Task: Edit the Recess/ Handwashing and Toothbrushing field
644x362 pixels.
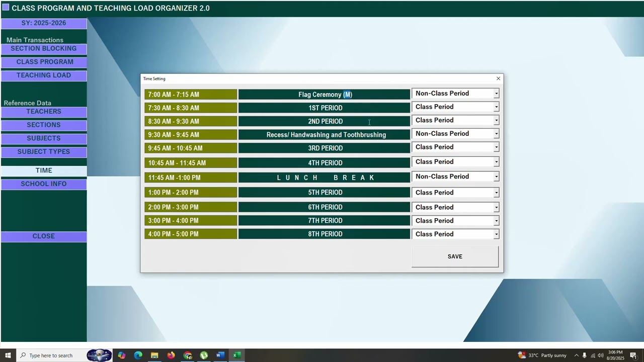Action: click(x=324, y=135)
